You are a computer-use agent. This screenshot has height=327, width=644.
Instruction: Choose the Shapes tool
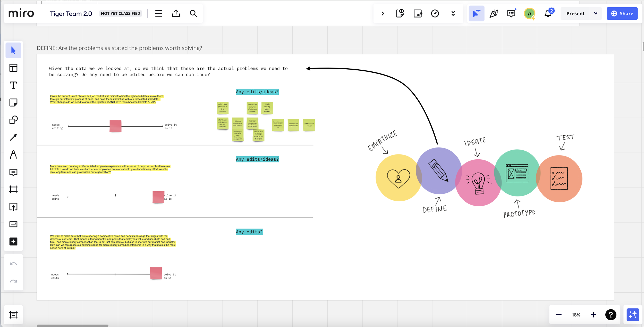[13, 120]
